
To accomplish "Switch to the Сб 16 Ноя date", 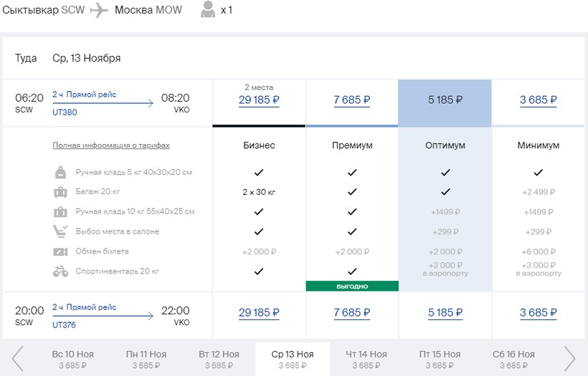I will 513,359.
